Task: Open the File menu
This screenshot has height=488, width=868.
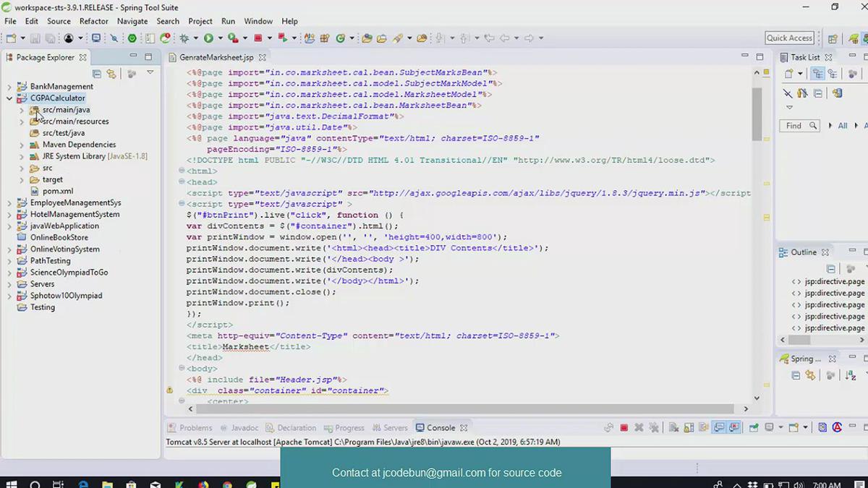Action: click(10, 21)
